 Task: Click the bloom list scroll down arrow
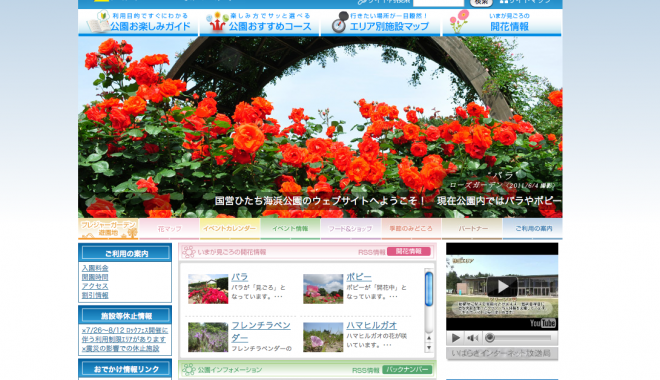pos(429,348)
